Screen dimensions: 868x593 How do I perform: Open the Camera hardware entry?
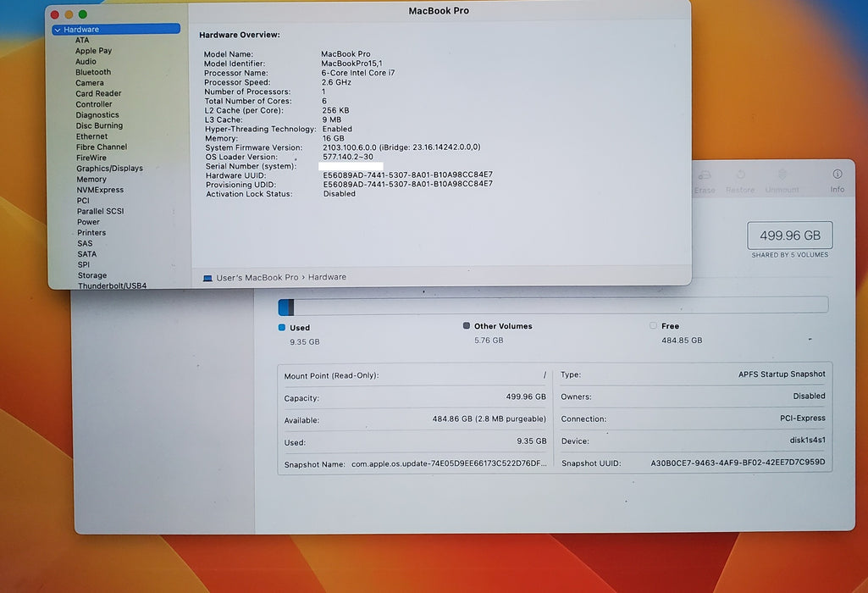coord(90,82)
